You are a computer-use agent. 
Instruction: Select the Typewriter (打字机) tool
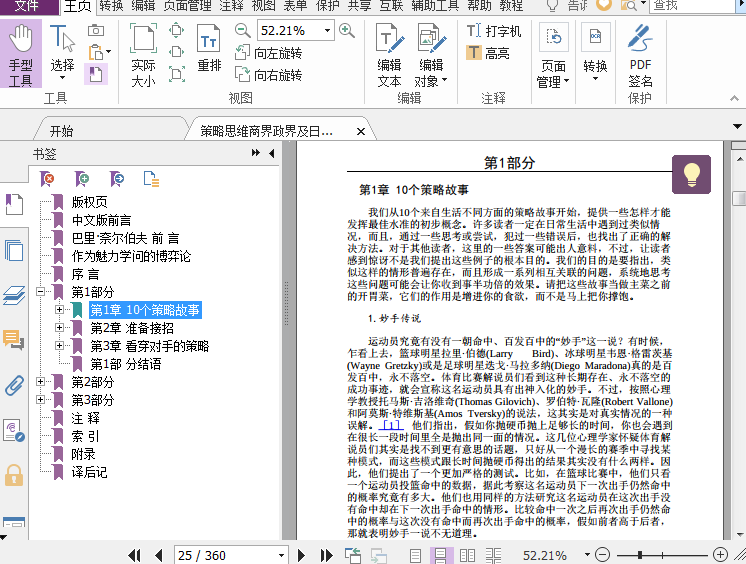coord(494,31)
